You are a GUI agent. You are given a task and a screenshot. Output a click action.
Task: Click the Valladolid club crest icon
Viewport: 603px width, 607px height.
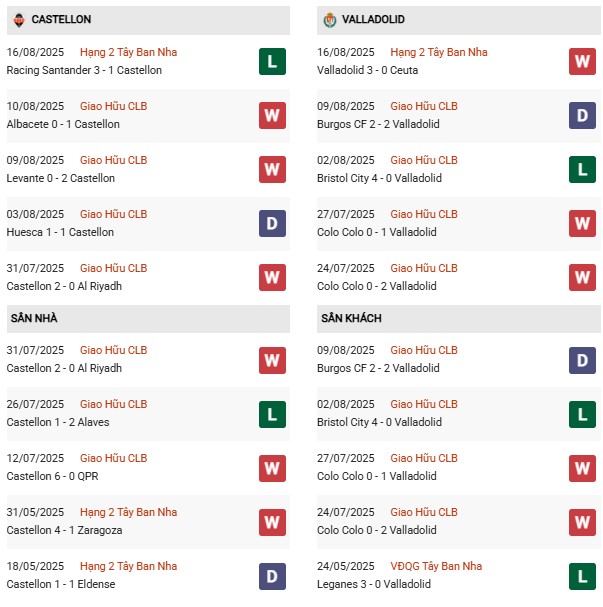(x=332, y=20)
